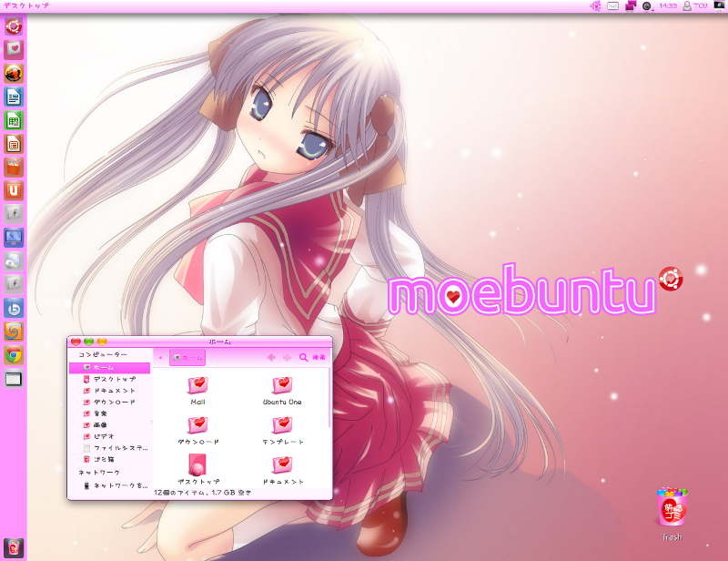The image size is (728, 561).
Task: Launch the blue circular b application icon
Action: (14, 308)
